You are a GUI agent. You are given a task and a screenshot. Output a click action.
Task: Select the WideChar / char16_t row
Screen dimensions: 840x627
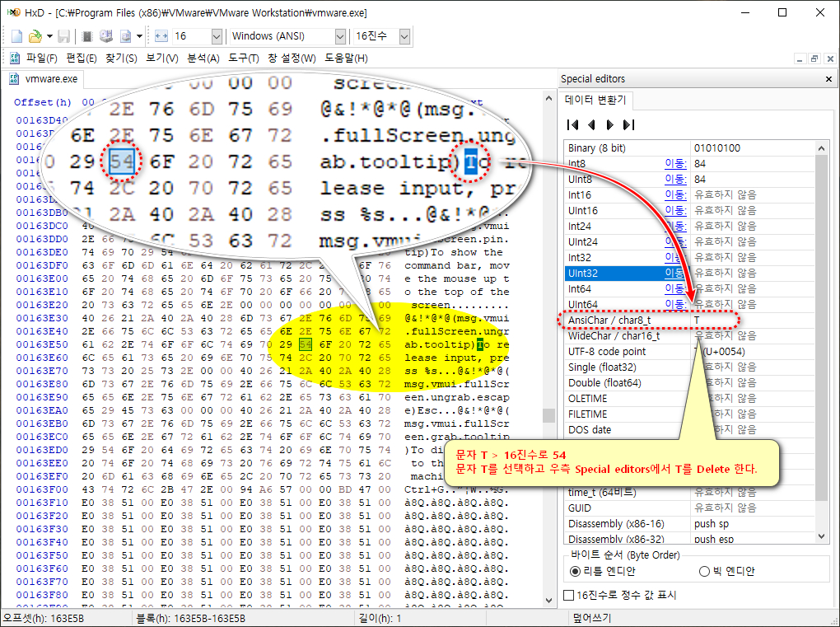[x=689, y=336]
